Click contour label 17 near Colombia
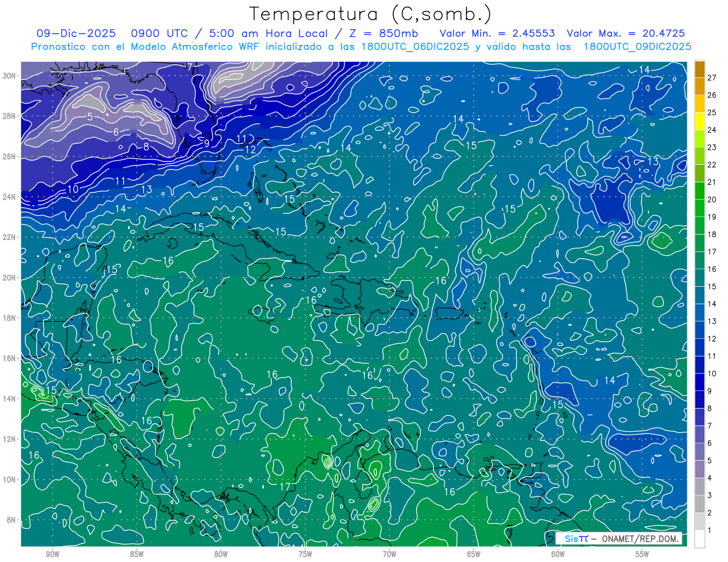Image resolution: width=728 pixels, height=562 pixels. click(285, 487)
